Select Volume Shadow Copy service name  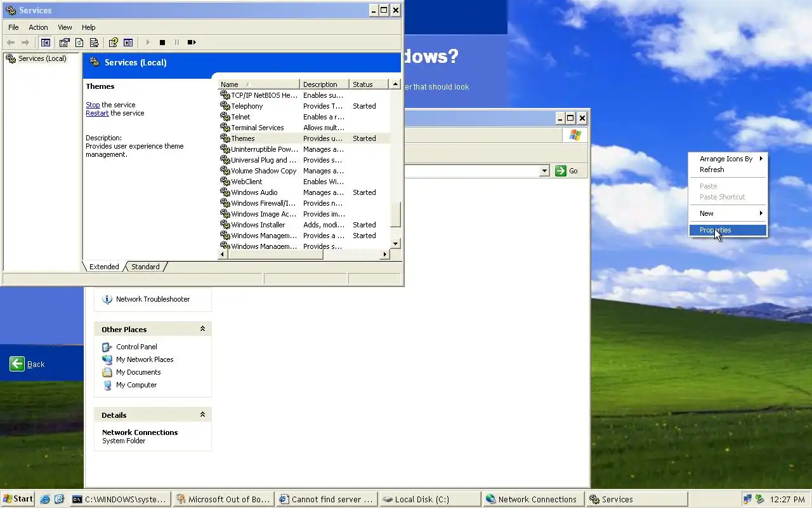click(264, 171)
